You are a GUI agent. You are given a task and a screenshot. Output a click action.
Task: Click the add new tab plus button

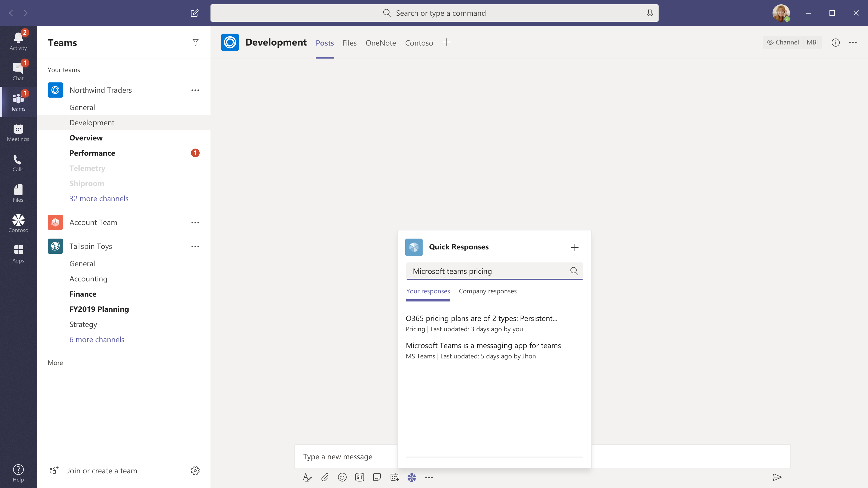(x=447, y=42)
